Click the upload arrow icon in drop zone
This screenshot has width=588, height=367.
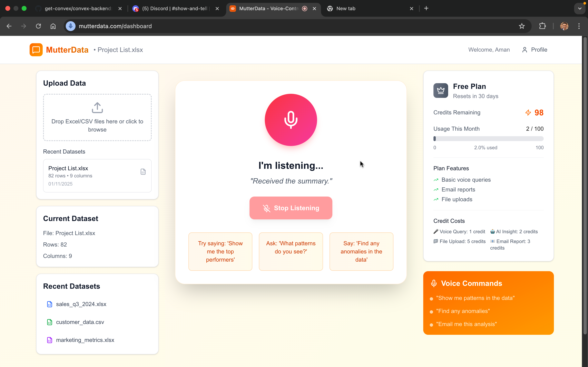[x=97, y=107]
